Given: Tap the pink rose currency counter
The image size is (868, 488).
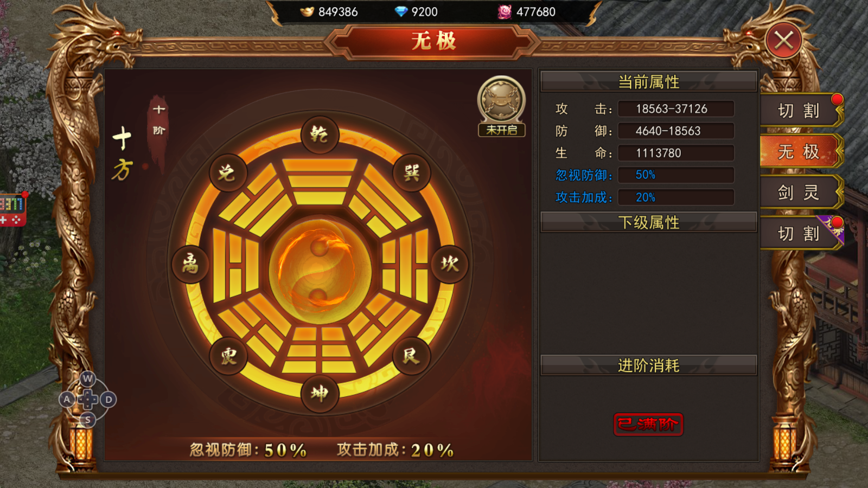Looking at the screenshot, I should (527, 11).
